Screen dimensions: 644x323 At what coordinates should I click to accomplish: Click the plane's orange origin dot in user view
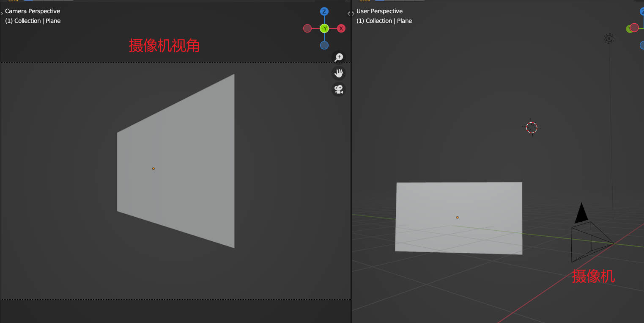[x=457, y=217]
